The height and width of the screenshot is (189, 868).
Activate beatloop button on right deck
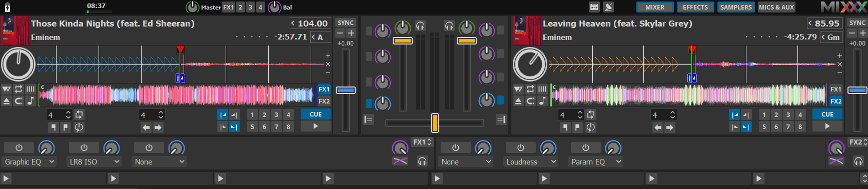pos(591,114)
